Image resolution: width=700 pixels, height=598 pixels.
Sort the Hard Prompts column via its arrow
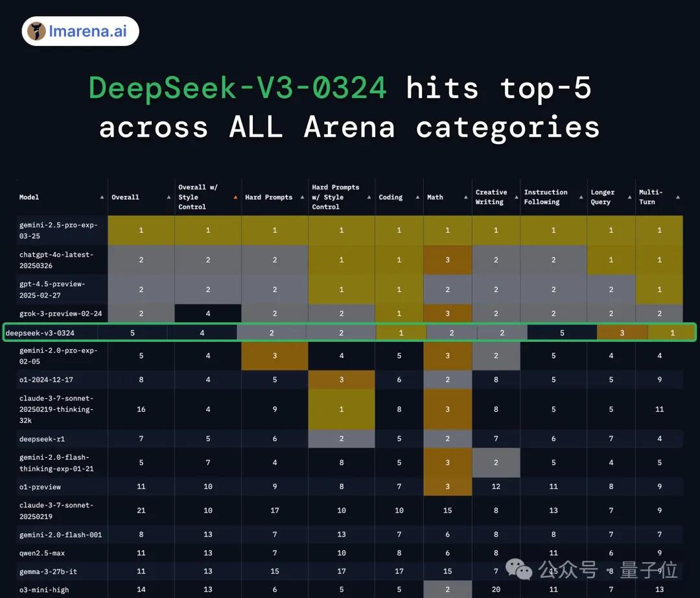[302, 197]
